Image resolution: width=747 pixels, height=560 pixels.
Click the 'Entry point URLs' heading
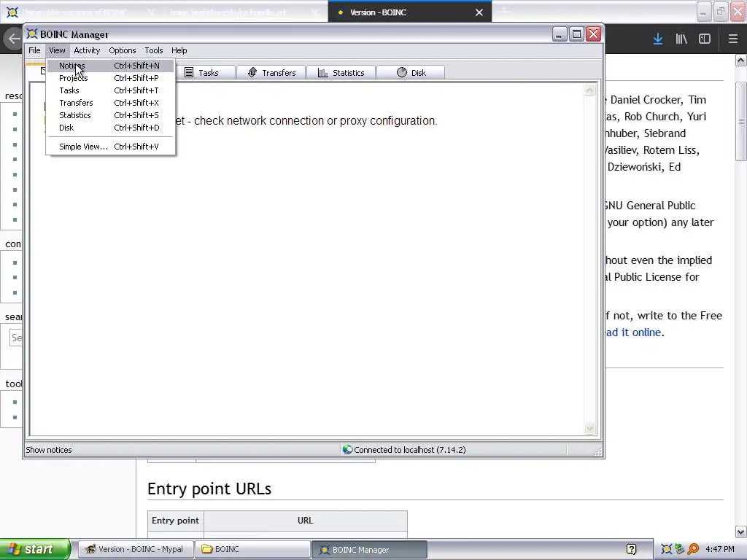pyautogui.click(x=209, y=489)
